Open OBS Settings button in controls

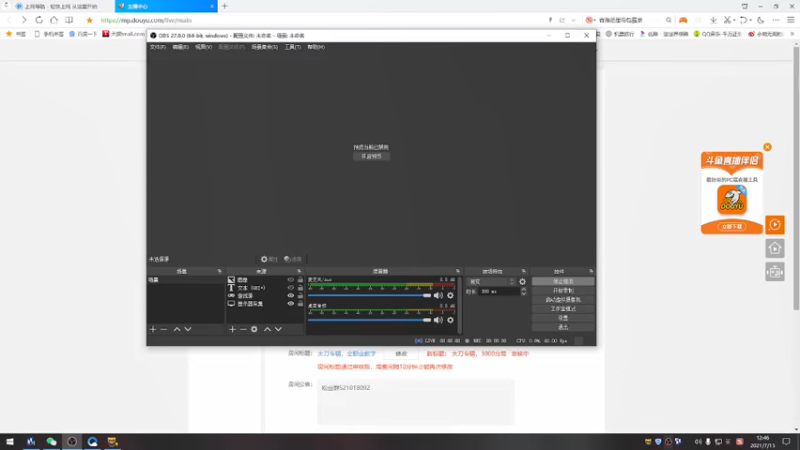(x=563, y=318)
